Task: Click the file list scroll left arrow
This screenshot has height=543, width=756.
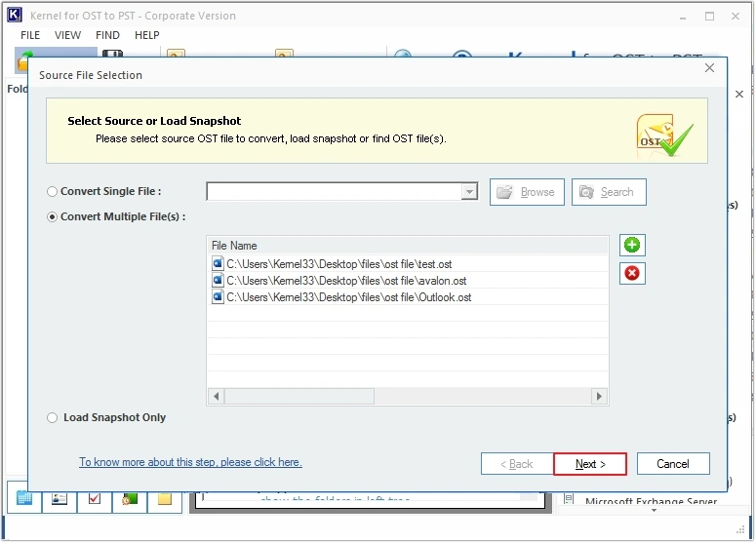Action: (x=216, y=396)
